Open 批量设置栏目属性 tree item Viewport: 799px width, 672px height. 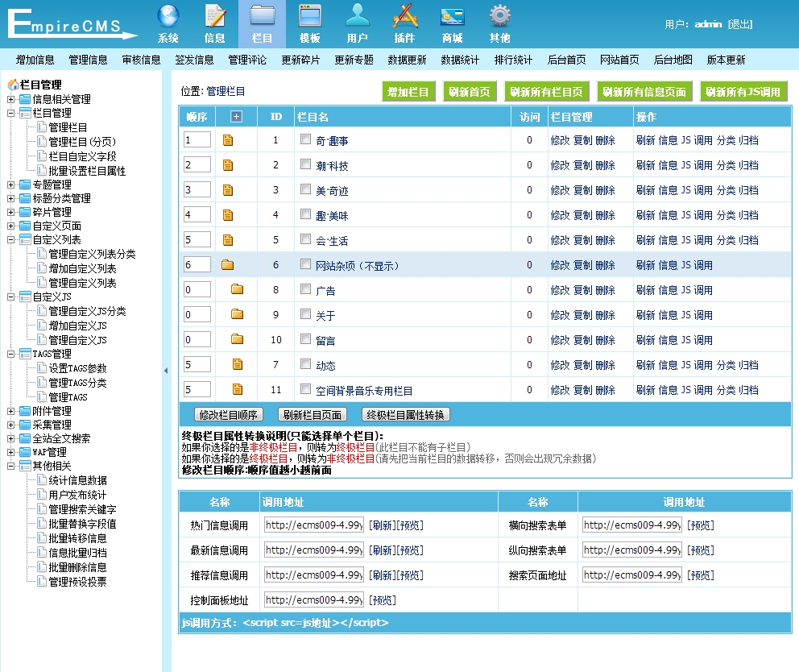click(x=87, y=171)
